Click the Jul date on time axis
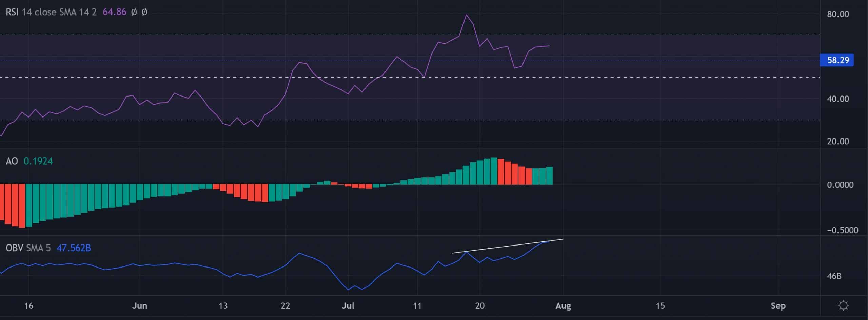 pyautogui.click(x=348, y=306)
